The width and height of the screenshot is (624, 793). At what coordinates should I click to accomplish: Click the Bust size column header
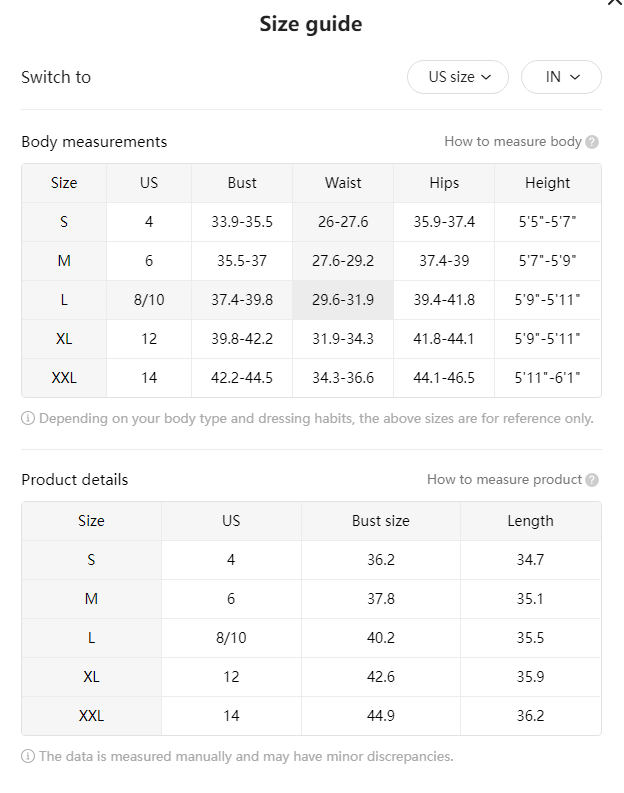[x=381, y=521]
